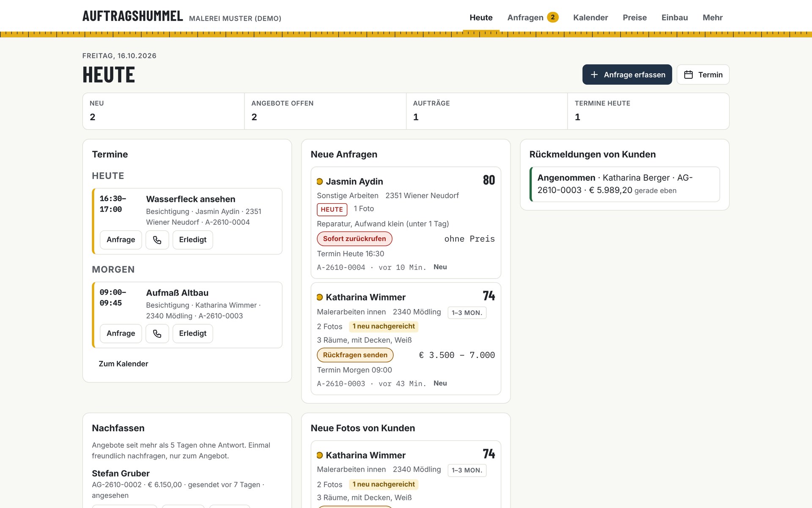The height and width of the screenshot is (508, 812).
Task: Open the Einbau navigation item
Action: (675, 17)
